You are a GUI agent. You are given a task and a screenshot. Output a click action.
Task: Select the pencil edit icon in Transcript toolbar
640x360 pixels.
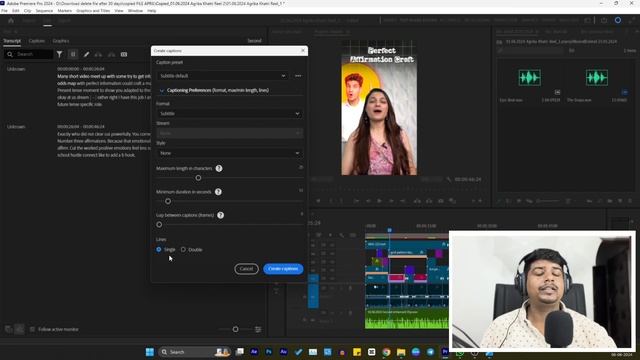pyautogui.click(x=86, y=54)
